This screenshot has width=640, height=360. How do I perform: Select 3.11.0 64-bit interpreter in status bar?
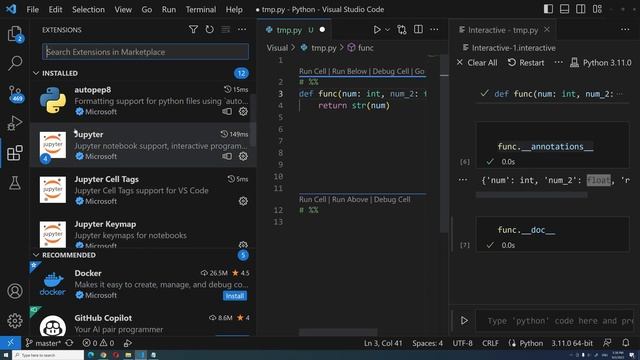[572, 343]
